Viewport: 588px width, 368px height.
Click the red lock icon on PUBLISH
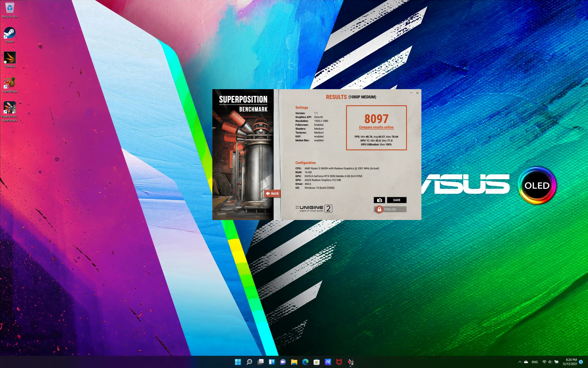click(379, 209)
